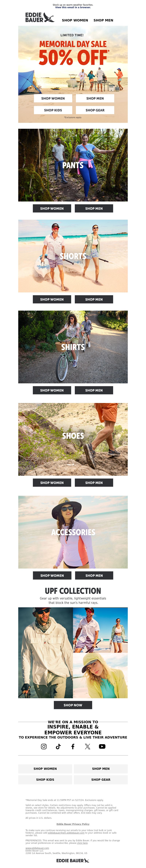146x868 pixels.
Task: Shop women's pants button
Action: (x=52, y=209)
